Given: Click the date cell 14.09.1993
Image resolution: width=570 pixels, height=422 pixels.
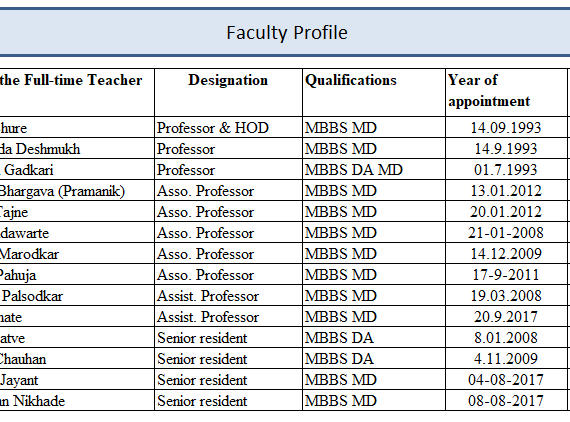Looking at the screenshot, I should 506,127.
